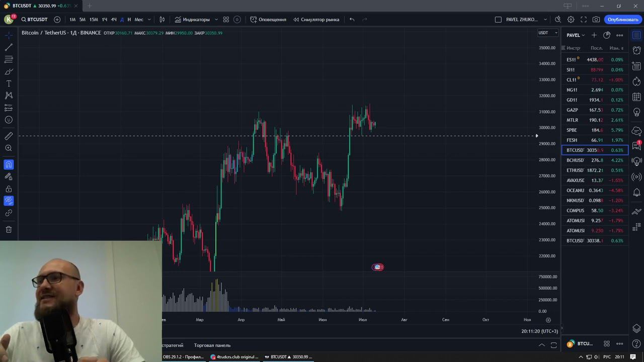Open the PAVEL ZHUKO layout dropdown
The height and width of the screenshot is (362, 644).
point(526,20)
